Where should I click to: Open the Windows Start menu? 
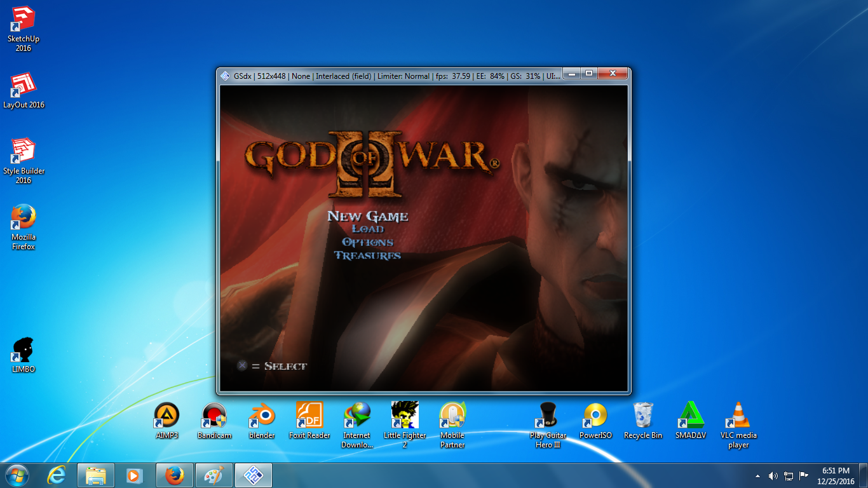pyautogui.click(x=17, y=475)
